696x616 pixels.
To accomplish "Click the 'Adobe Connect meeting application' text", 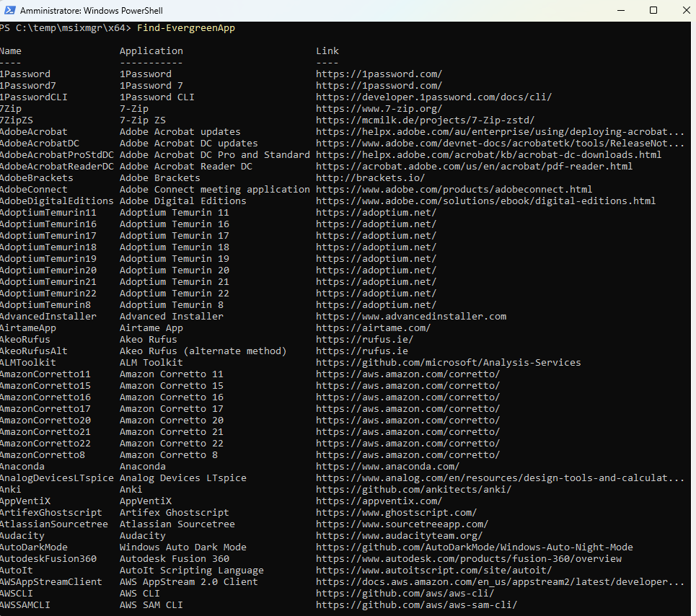I will point(215,190).
